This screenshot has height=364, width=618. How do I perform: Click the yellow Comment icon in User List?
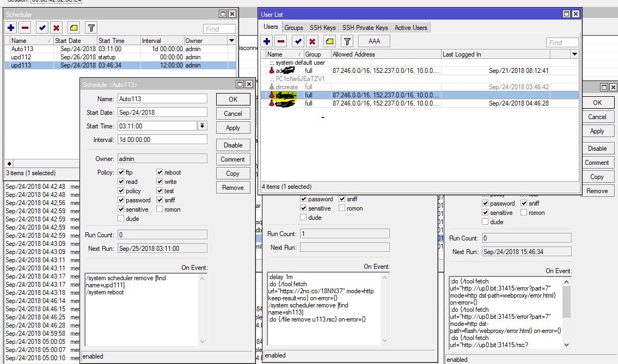point(329,41)
